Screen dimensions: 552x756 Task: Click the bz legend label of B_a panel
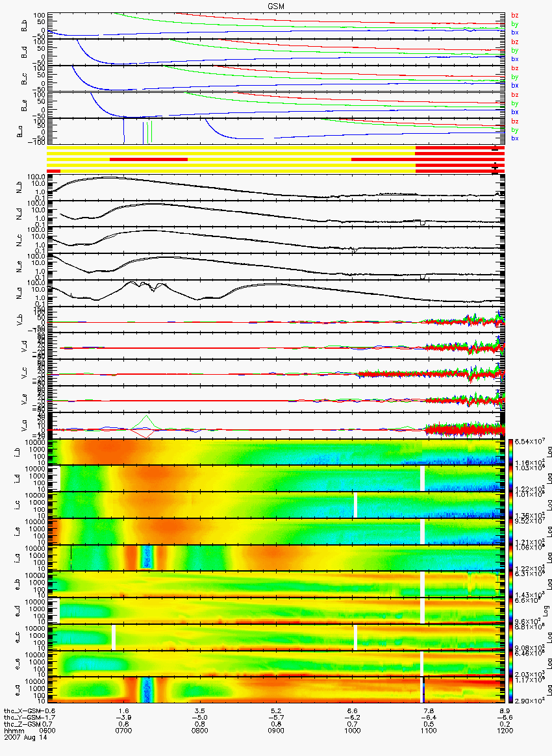point(515,121)
